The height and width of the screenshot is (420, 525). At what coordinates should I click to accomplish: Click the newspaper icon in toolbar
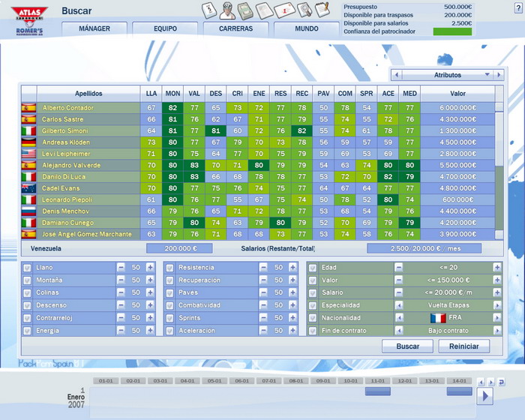tap(265, 10)
